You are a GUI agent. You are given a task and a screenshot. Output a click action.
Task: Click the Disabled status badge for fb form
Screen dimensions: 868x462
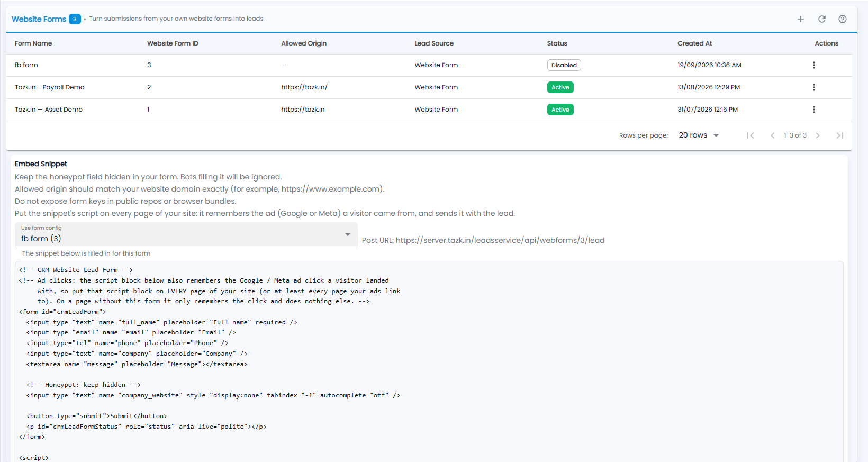[x=564, y=65]
